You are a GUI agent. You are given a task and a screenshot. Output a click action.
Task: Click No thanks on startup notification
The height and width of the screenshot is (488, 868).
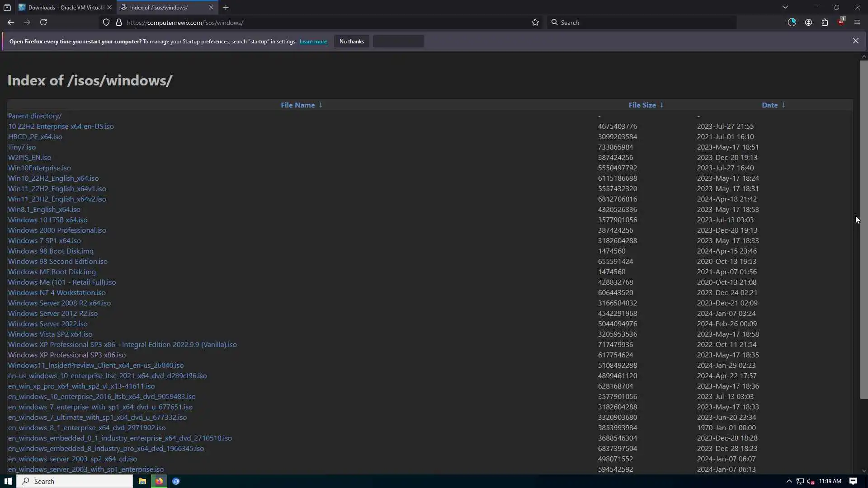pyautogui.click(x=351, y=42)
